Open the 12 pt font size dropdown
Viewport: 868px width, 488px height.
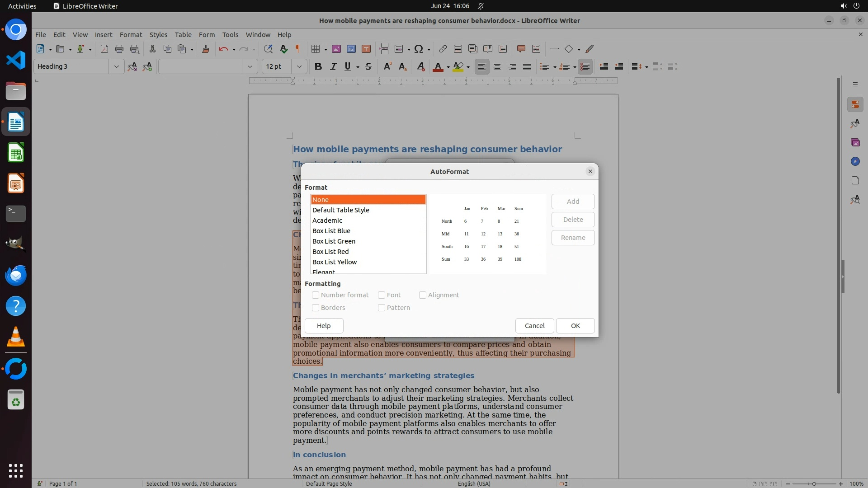point(299,66)
